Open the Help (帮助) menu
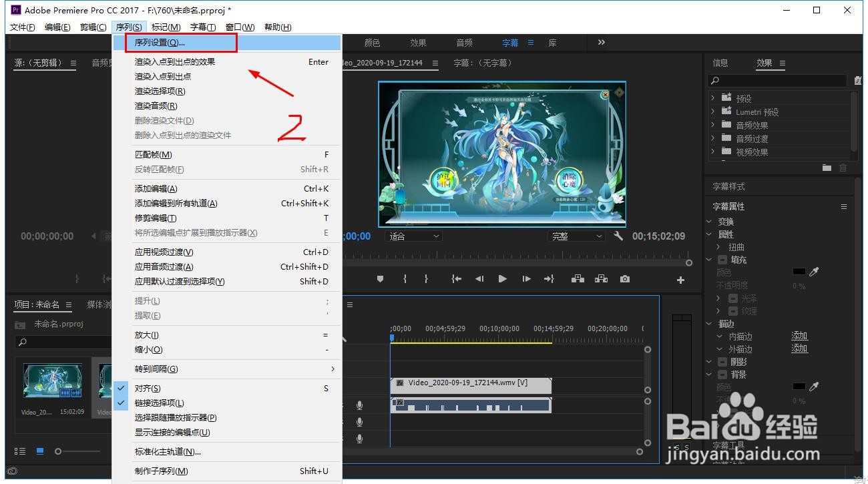The image size is (868, 484). (x=278, y=27)
